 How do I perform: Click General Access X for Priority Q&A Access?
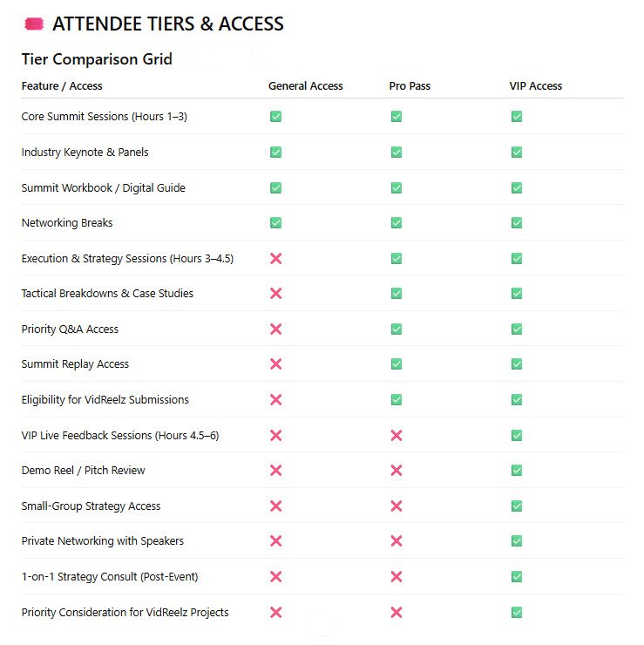(x=275, y=329)
